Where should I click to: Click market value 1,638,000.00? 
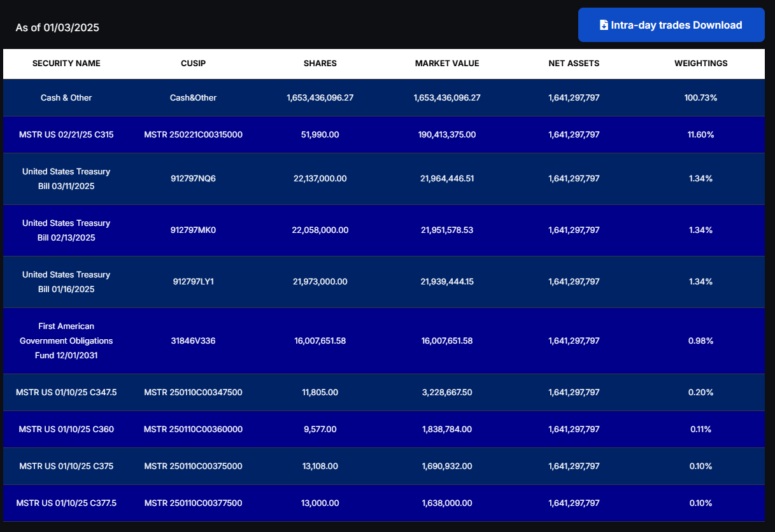(x=447, y=503)
